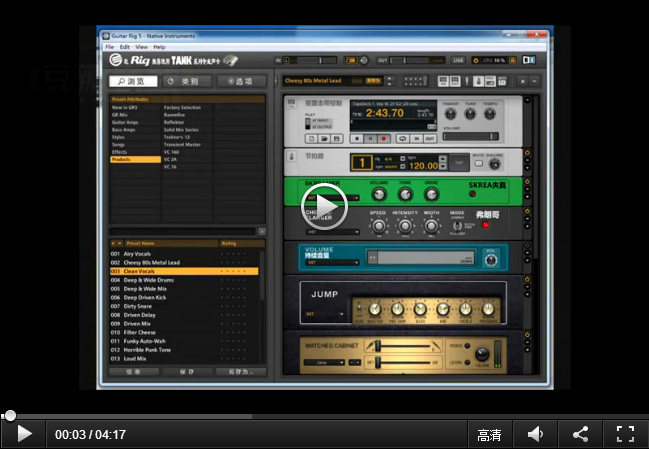
Task: Click the Tapedeck loop icon
Action: click(403, 139)
